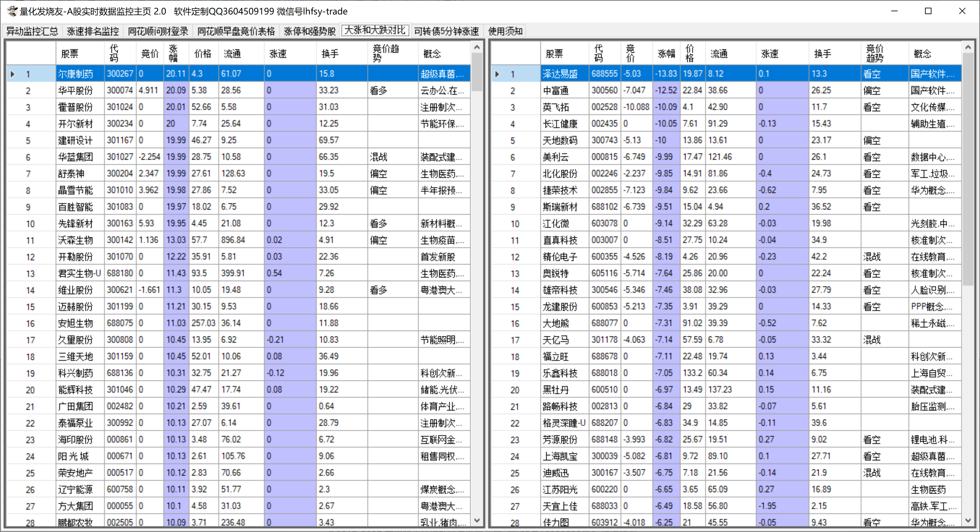Click left table scrollbar down arrow
980x532 pixels.
click(477, 520)
